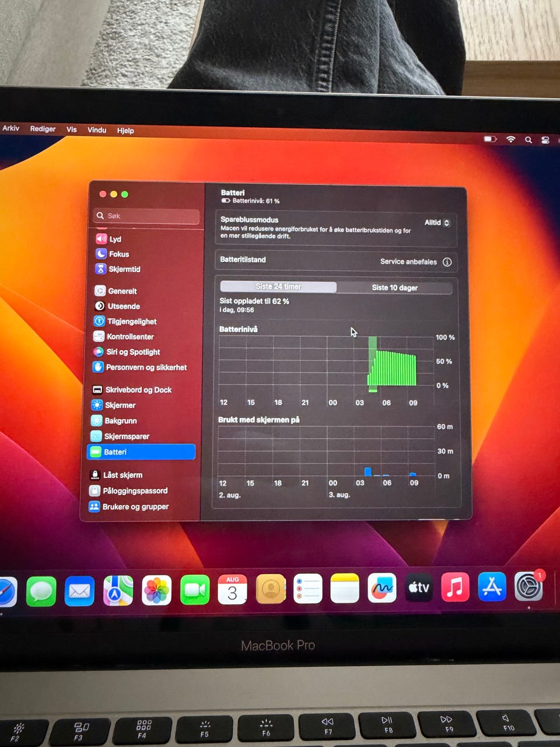Open Calendar from the Dock
560x747 pixels.
232,589
